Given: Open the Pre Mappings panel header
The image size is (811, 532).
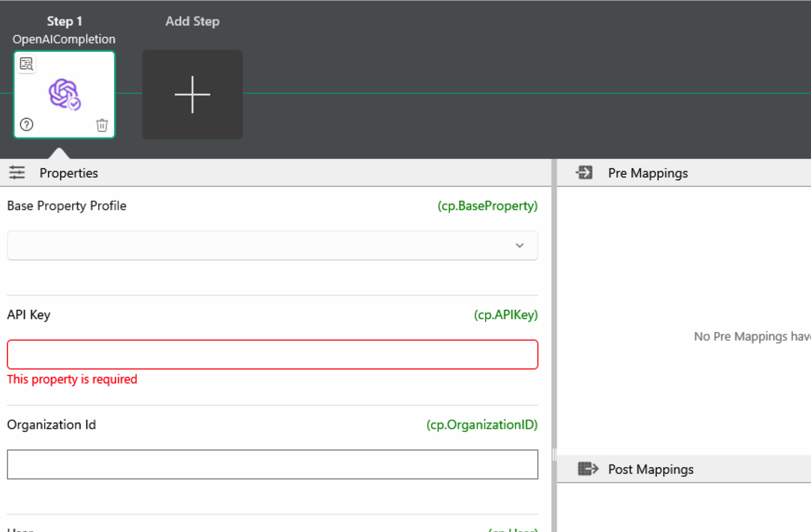Looking at the screenshot, I should (647, 173).
